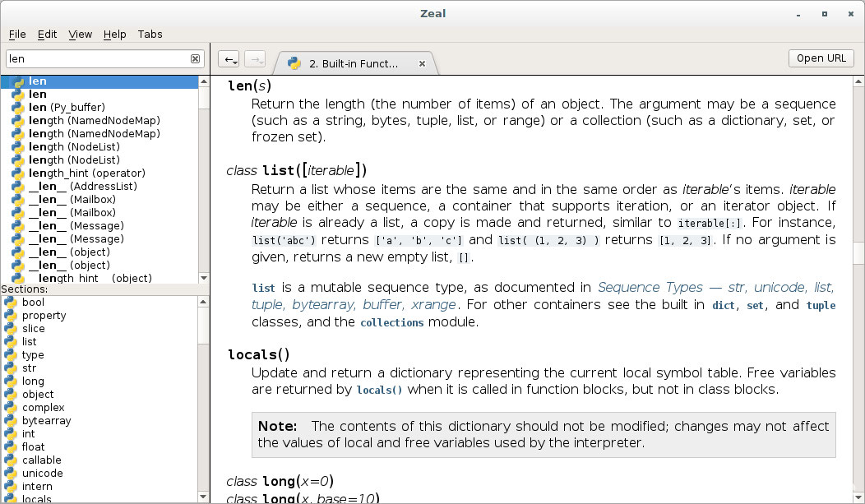Open the tuple class link
Viewport: 865px width, 504px height.
821,306
